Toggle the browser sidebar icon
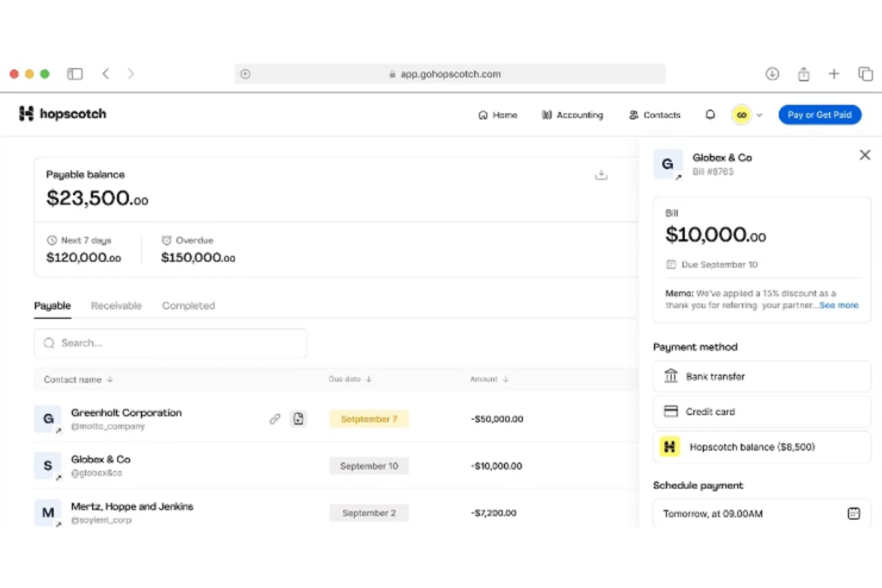This screenshot has height=588, width=882. coord(74,74)
